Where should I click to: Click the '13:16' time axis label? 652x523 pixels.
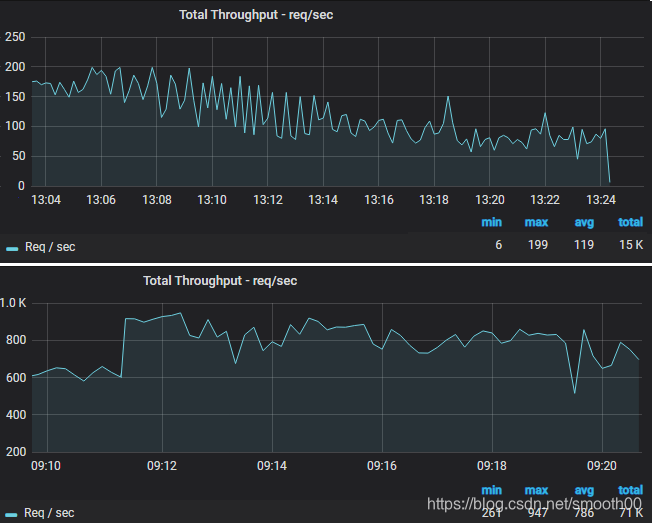click(379, 200)
